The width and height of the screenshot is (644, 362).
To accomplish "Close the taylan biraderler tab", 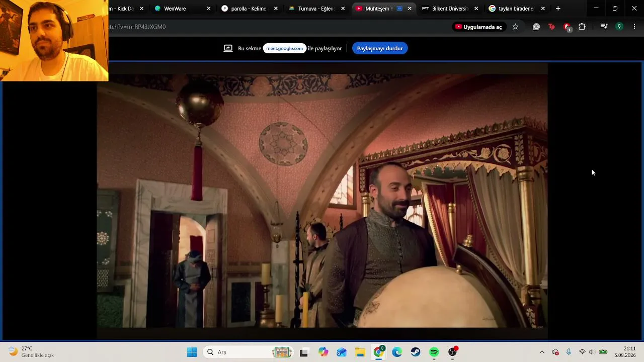I will point(543,9).
